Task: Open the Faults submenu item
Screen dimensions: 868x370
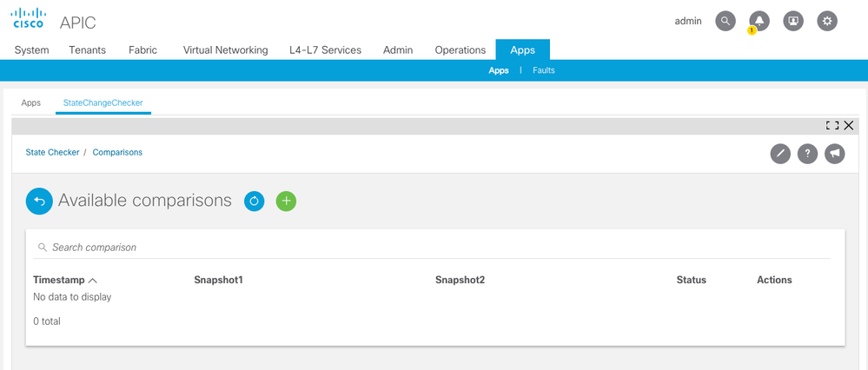Action: (x=544, y=70)
